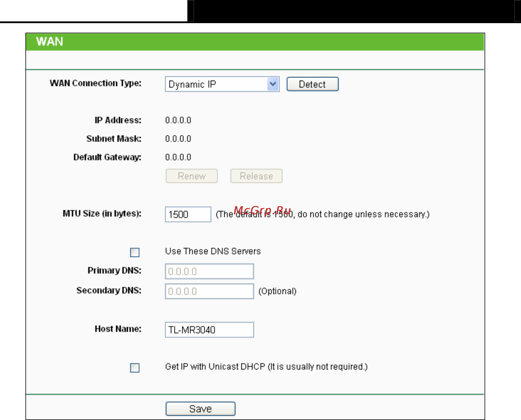Click the MTU default hint text
This screenshot has width=521, height=420.
point(323,214)
